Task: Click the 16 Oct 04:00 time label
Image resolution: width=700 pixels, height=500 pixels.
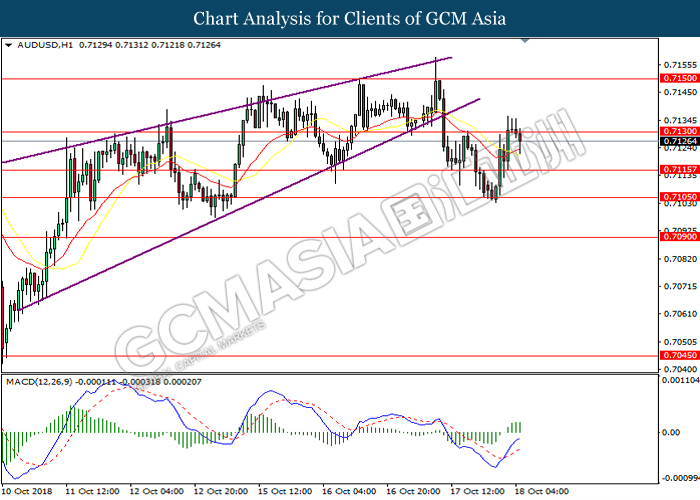Action: 349,492
